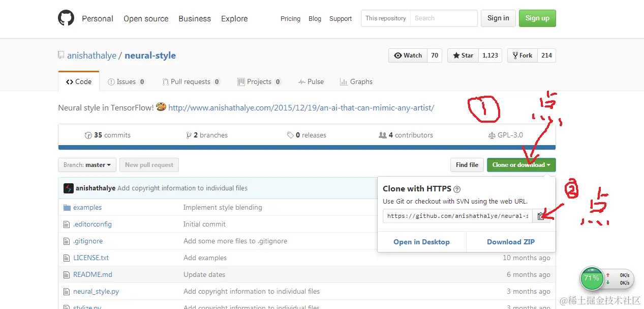Click the neural_style.py file icon

pos(67,292)
